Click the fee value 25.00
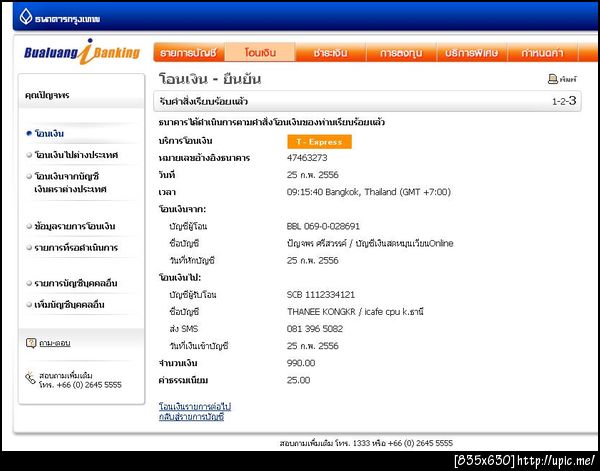The image size is (600, 471). (298, 380)
